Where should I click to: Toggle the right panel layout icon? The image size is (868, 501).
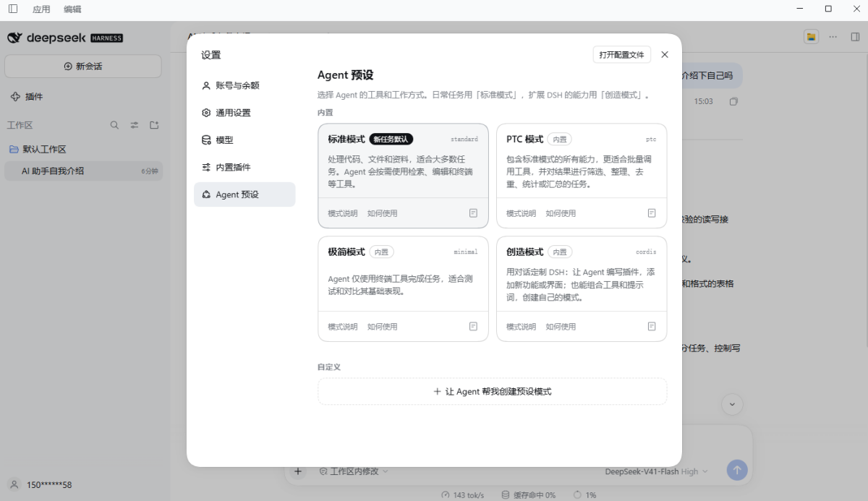855,37
